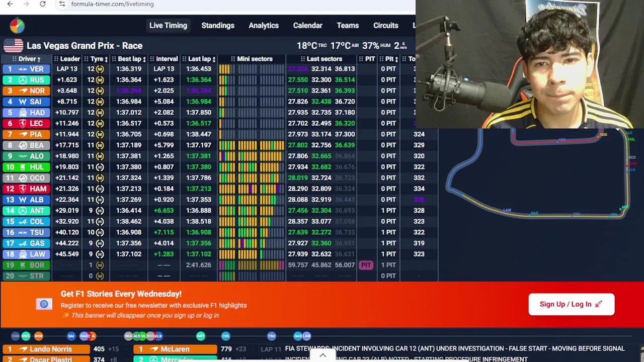This screenshot has height=362, width=644.
Task: Select the BEA driver badge
Action: point(26,145)
